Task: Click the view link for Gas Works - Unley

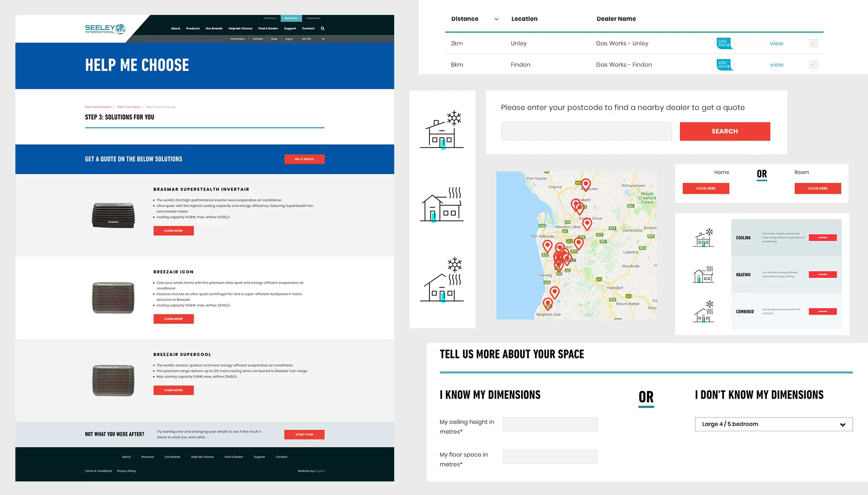Action: (776, 43)
